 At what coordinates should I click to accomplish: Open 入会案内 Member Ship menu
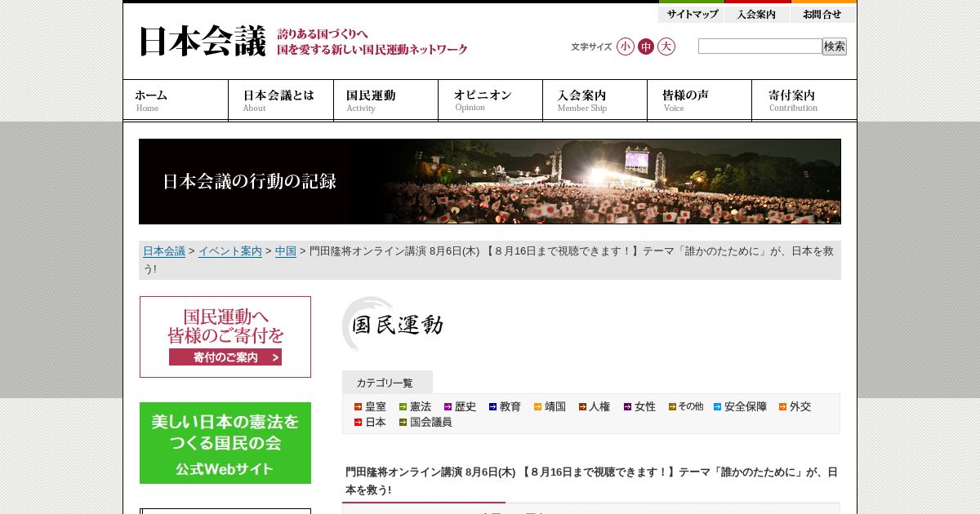point(595,100)
